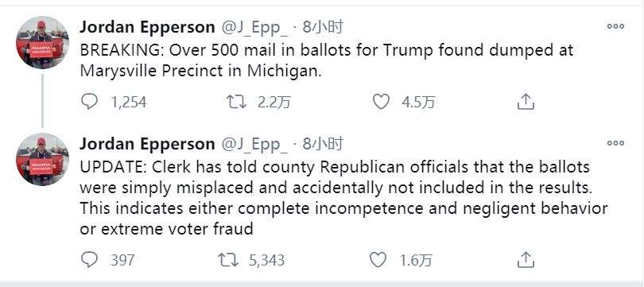Open Jordan Epperson's name in second tweet

pyautogui.click(x=147, y=144)
